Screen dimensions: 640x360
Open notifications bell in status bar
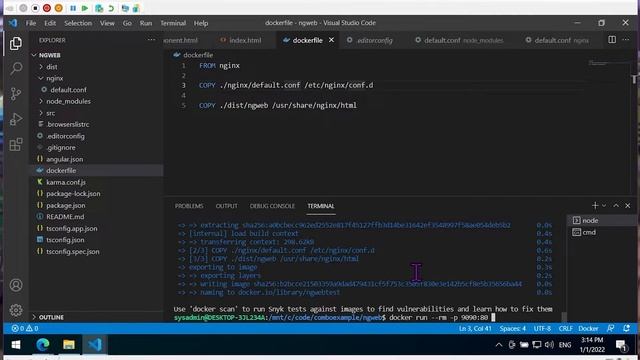coord(627,328)
